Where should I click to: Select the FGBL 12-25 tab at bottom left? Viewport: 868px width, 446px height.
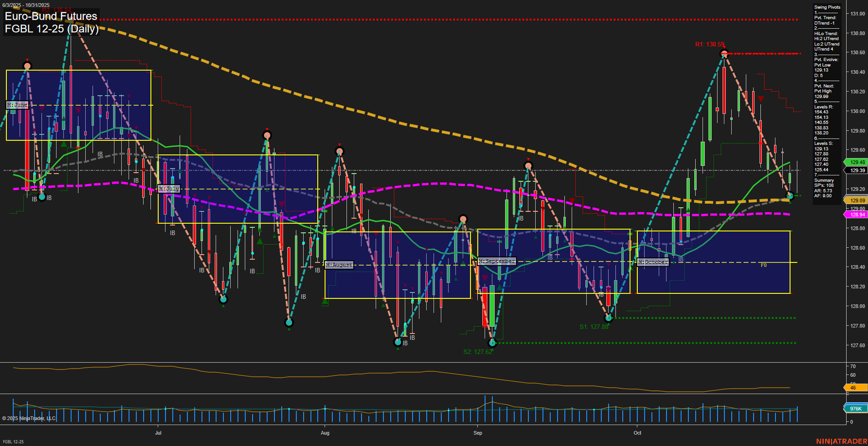(14, 442)
